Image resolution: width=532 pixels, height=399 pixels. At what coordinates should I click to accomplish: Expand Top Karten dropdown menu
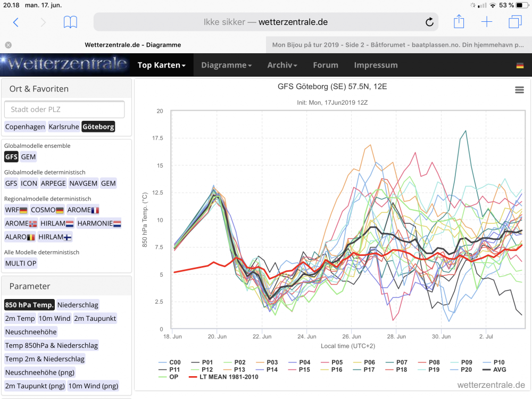pos(162,65)
